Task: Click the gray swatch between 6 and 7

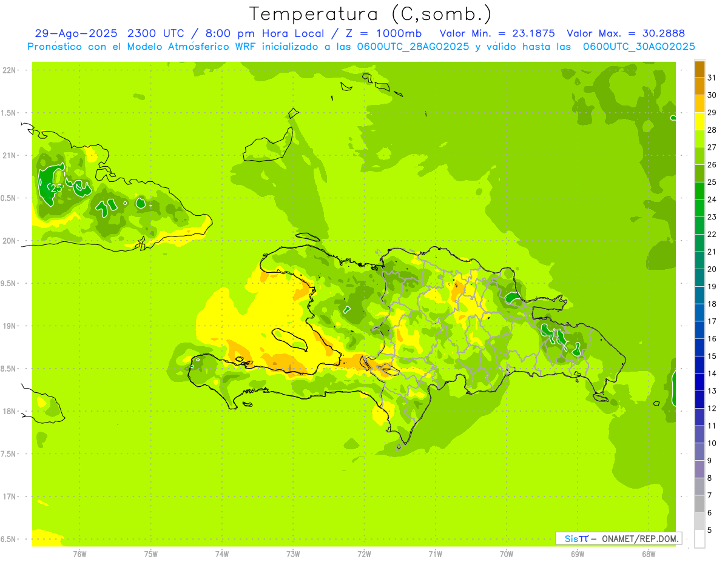Action: 699,504
